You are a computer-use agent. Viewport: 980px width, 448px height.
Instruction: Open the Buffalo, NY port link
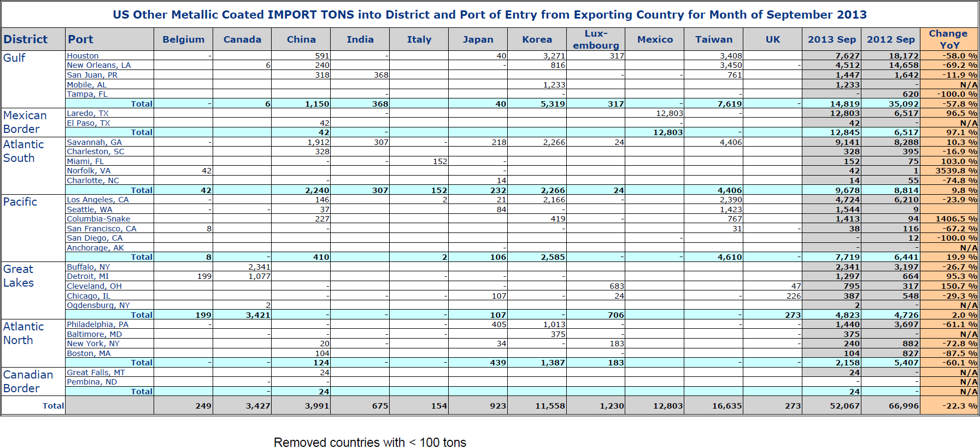[88, 267]
